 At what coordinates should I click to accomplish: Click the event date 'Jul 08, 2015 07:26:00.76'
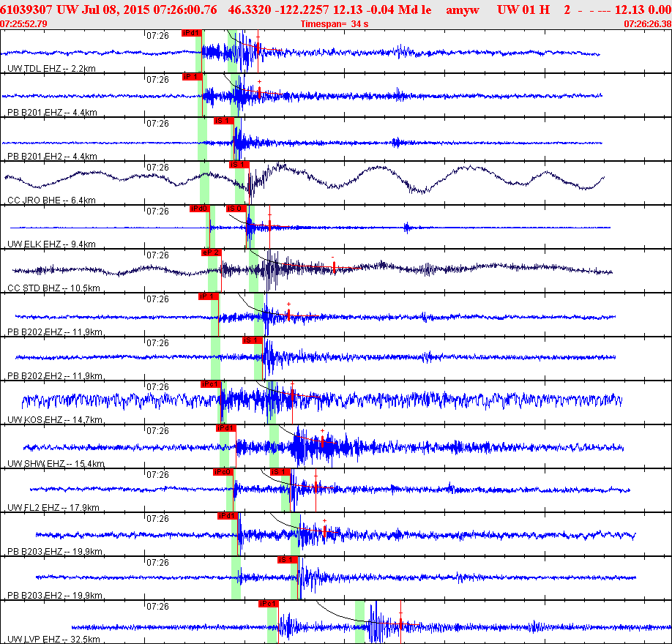pos(149,10)
